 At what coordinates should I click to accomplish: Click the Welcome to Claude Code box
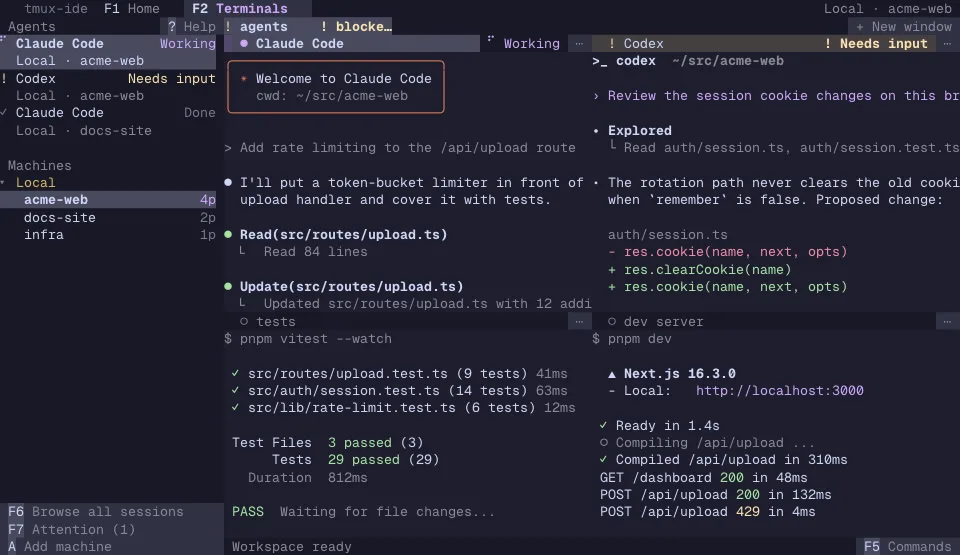pos(336,87)
